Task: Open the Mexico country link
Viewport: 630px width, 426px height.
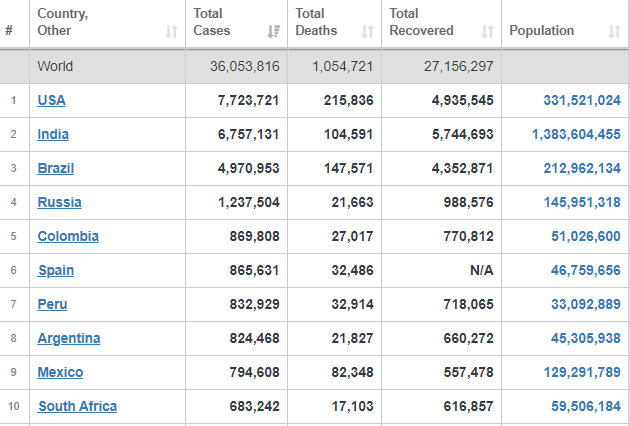Action: click(x=60, y=372)
